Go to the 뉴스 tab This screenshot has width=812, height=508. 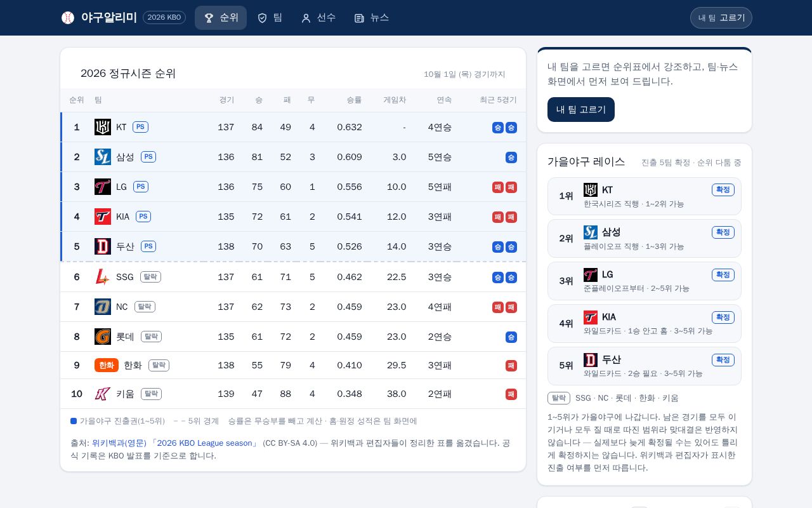point(372,18)
